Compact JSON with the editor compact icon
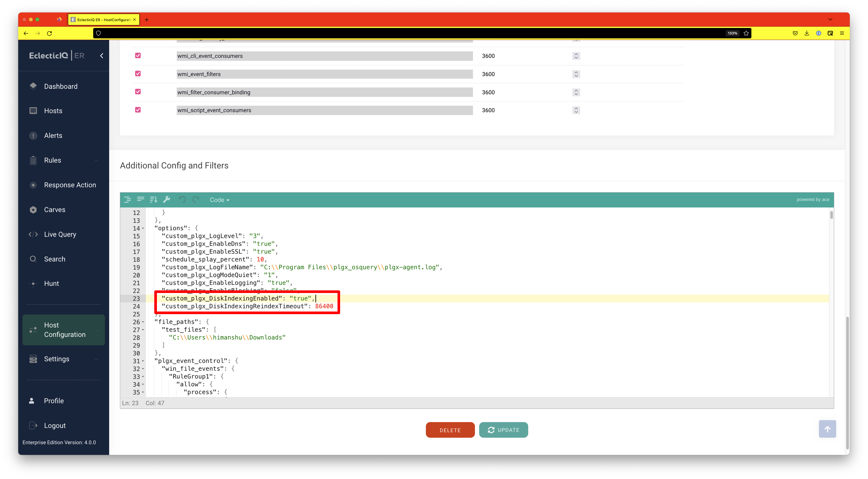This screenshot has height=479, width=868. click(141, 200)
